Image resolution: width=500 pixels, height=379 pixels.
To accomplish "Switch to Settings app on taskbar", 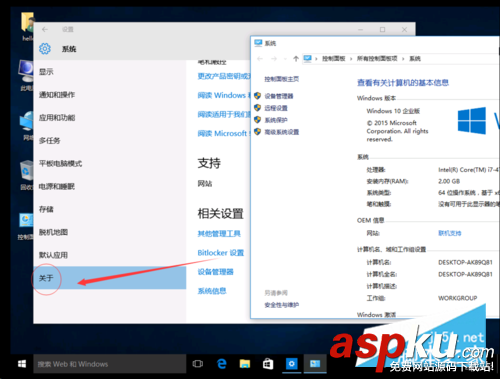I will pos(291,364).
